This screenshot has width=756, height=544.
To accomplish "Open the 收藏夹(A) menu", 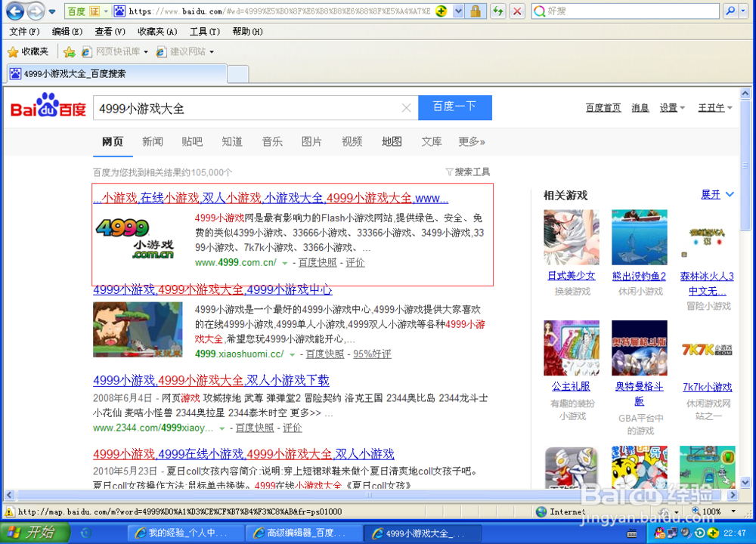I will pos(157,31).
